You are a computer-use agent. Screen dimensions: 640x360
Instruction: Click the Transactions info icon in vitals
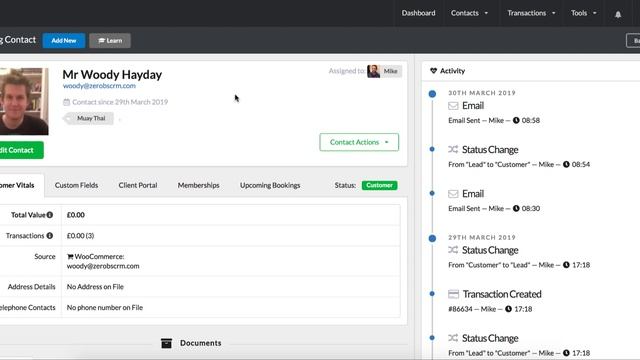[x=50, y=236]
